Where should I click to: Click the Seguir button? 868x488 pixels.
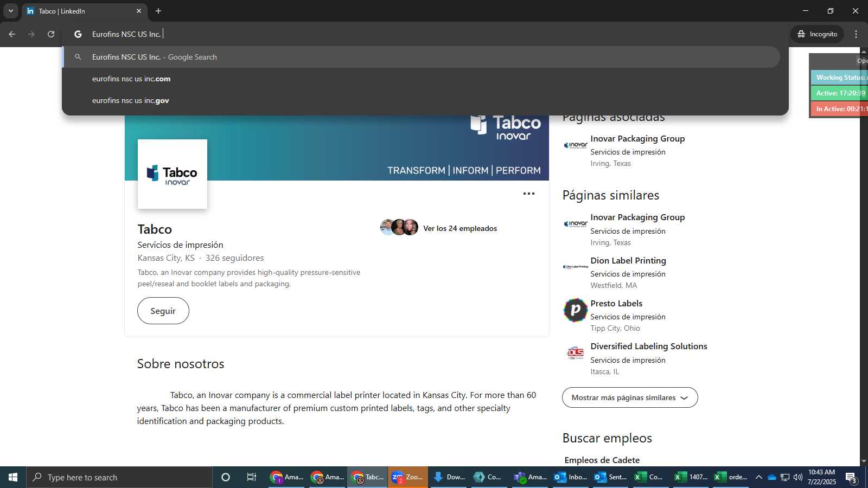tap(163, 311)
